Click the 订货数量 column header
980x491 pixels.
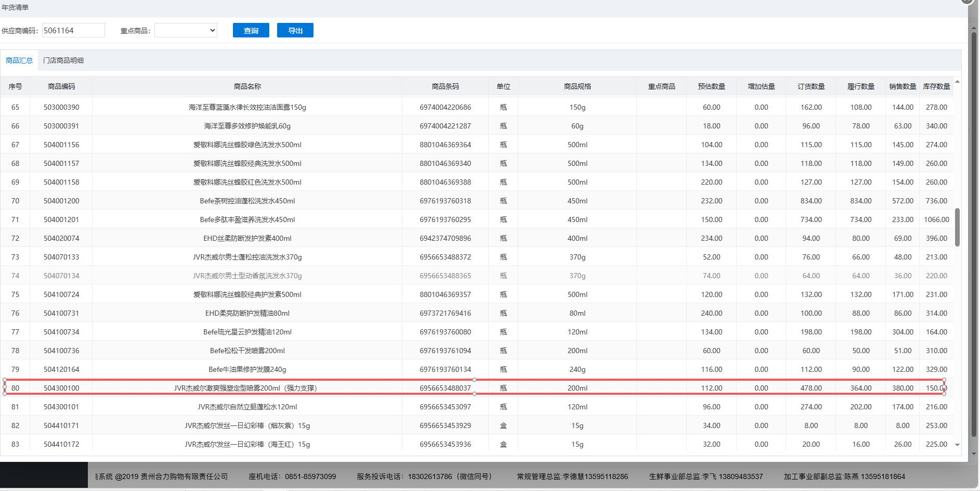pos(811,86)
